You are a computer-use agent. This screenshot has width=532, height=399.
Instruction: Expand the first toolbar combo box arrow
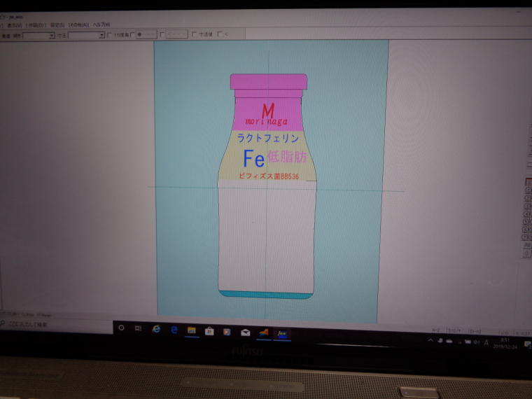(x=52, y=36)
